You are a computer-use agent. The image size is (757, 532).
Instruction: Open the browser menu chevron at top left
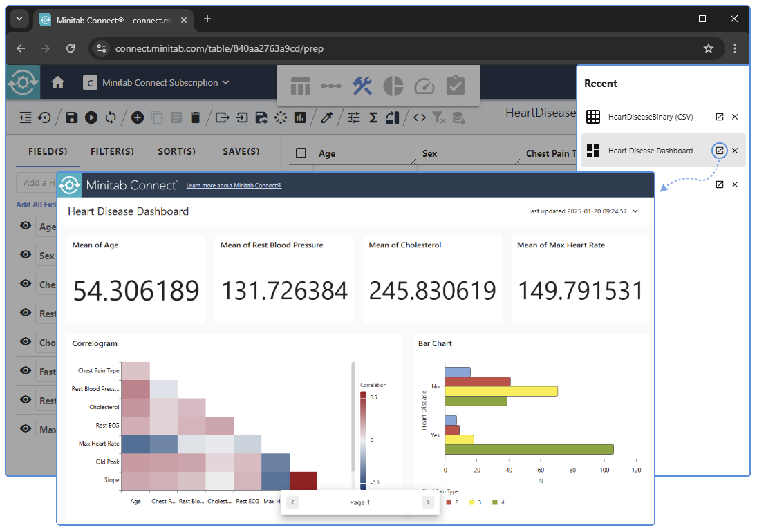(19, 19)
